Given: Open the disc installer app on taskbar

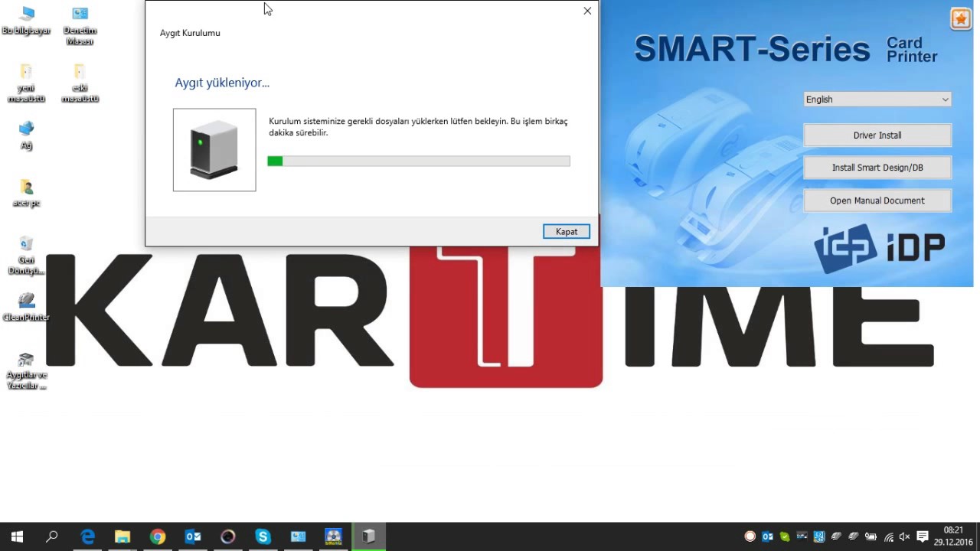Looking at the screenshot, I should tap(334, 536).
